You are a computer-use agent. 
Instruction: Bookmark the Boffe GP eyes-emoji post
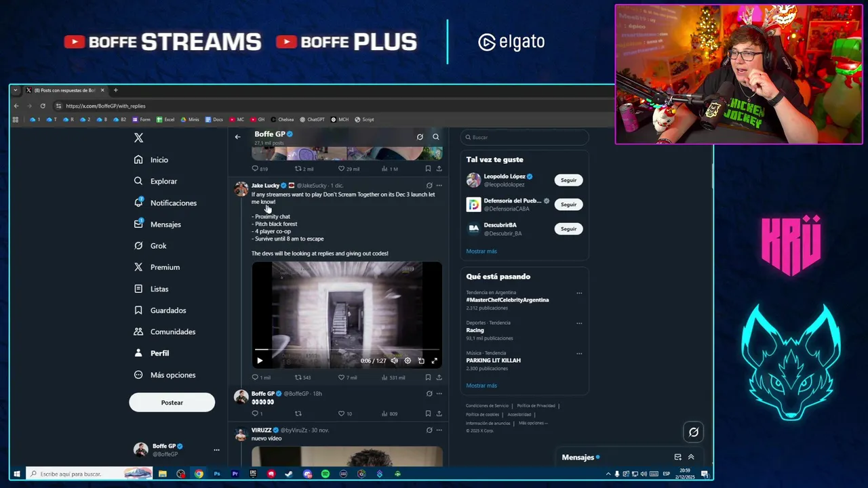pos(428,413)
